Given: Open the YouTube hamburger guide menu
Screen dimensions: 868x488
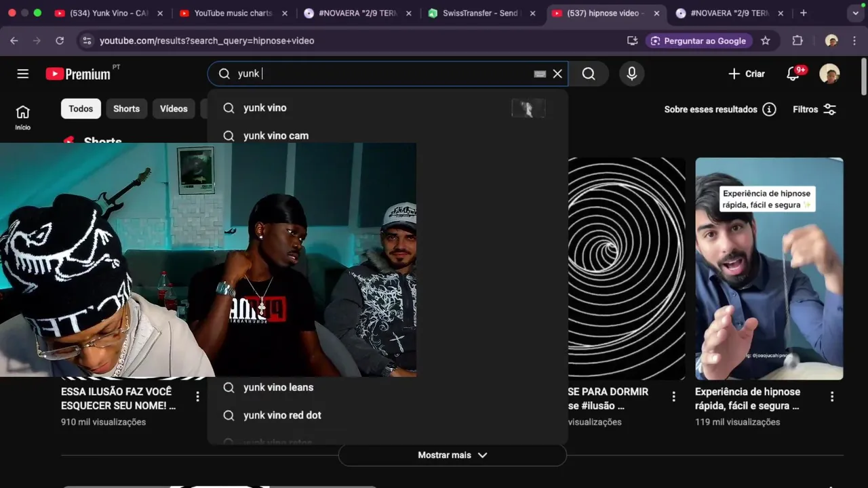Looking at the screenshot, I should pos(23,74).
